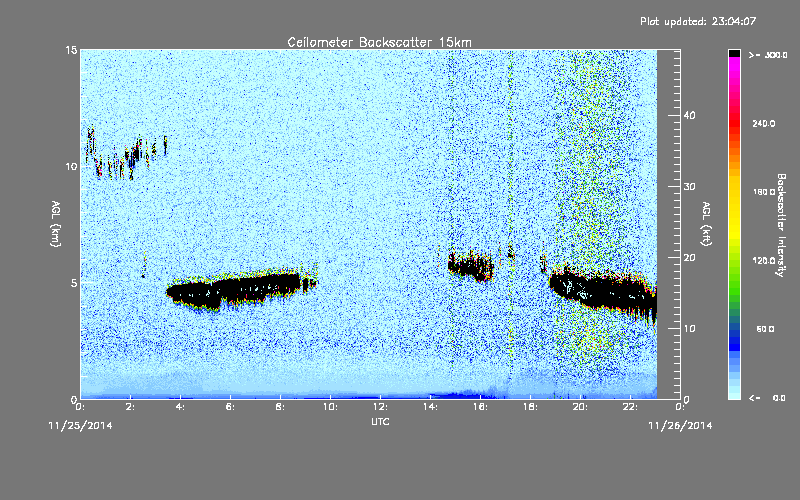Click the '20:' hour tick label
Viewport: 800px width, 500px height.
[x=580, y=407]
